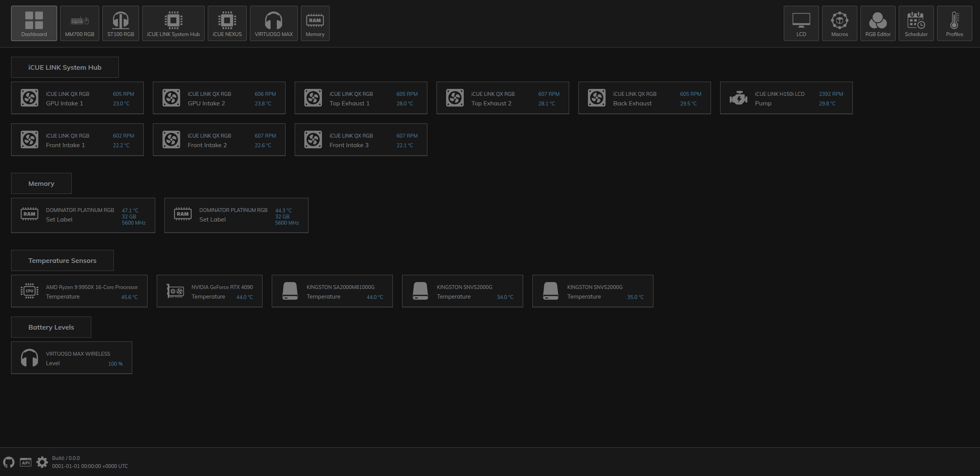Click the 2392 RPM pump speed value
980x476 pixels.
[831, 94]
